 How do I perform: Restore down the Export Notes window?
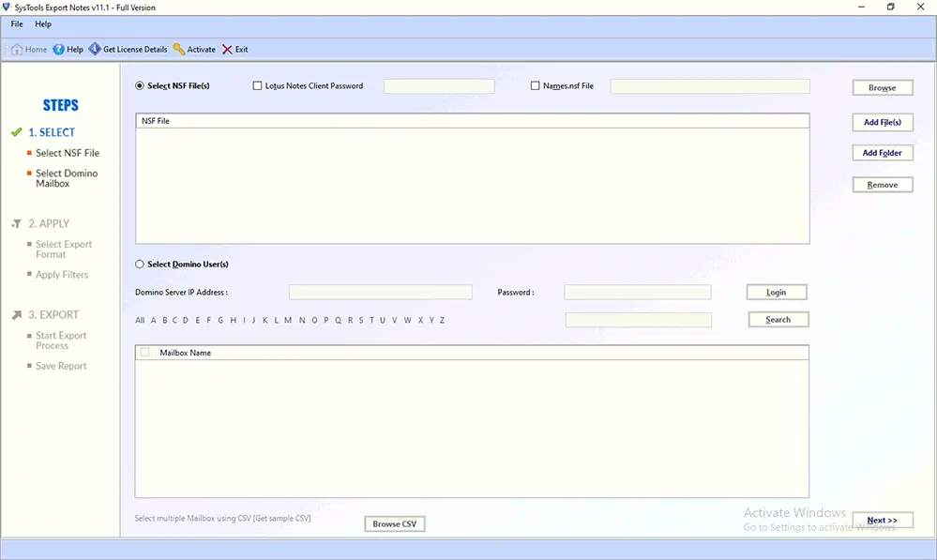pyautogui.click(x=890, y=8)
